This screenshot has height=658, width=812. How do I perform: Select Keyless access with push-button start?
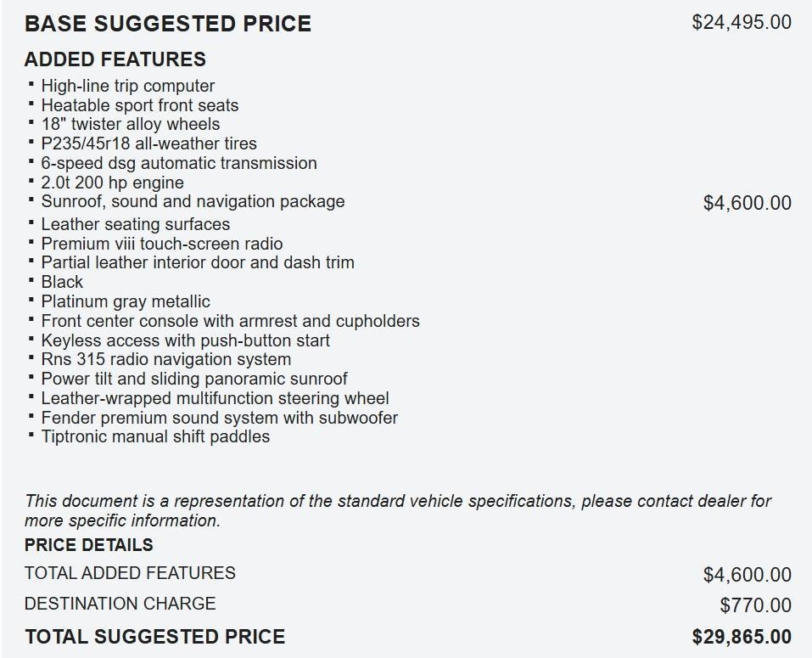click(x=185, y=340)
